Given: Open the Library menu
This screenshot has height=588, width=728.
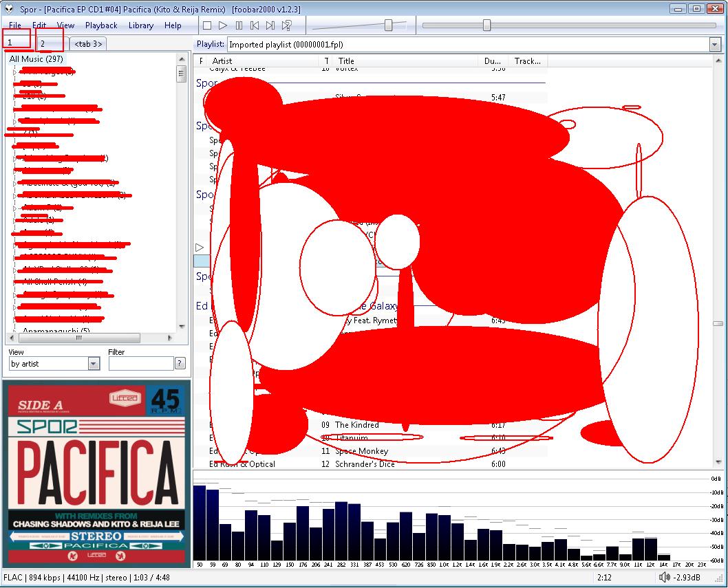Looking at the screenshot, I should pos(141,25).
